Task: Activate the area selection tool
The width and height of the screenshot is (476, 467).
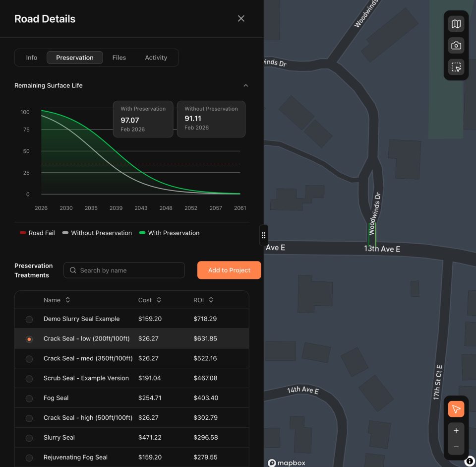Action: click(456, 67)
